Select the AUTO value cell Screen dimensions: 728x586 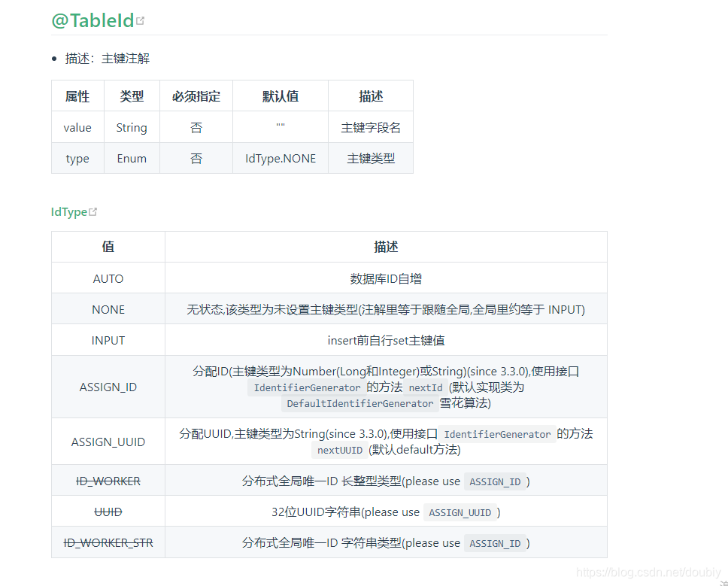pyautogui.click(x=108, y=278)
